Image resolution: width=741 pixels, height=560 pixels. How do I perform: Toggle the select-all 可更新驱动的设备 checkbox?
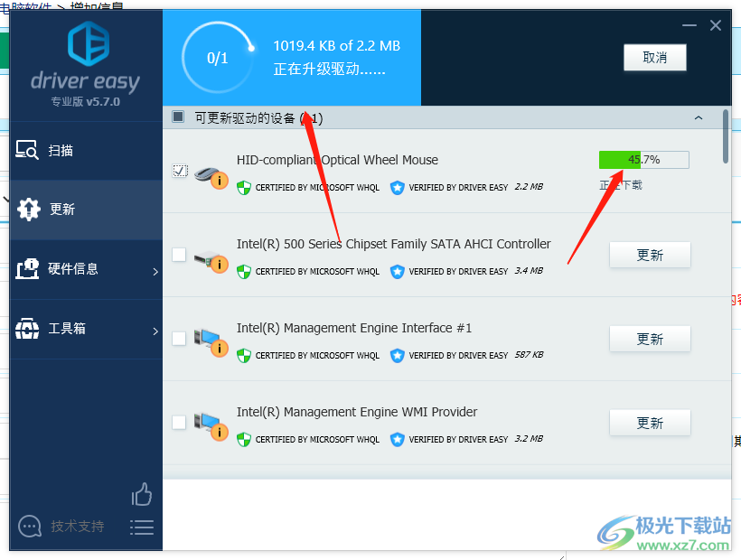[x=178, y=117]
